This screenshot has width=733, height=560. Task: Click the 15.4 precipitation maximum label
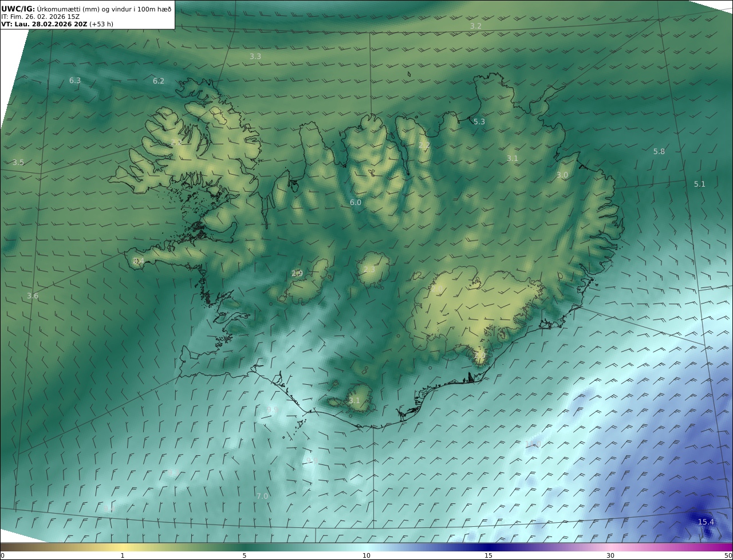pyautogui.click(x=706, y=522)
